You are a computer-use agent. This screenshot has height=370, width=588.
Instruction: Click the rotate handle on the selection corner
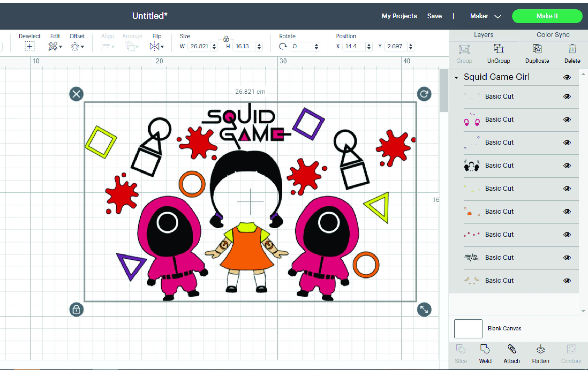coord(424,94)
